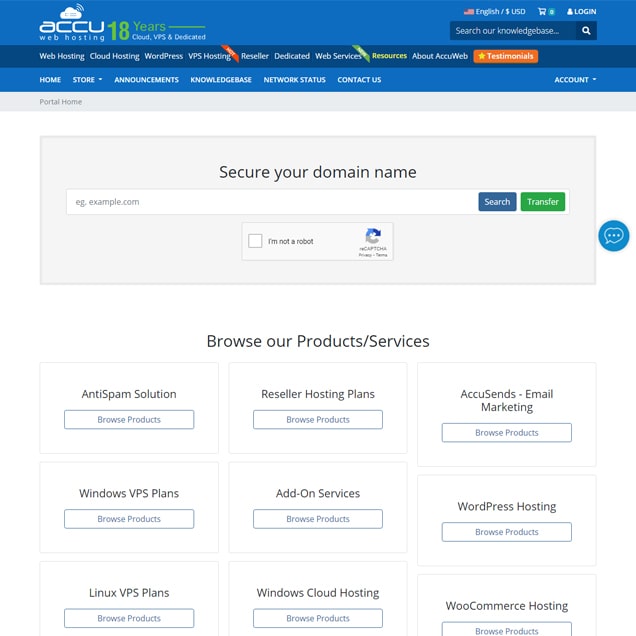Open Web Services in top navigation

(x=338, y=56)
